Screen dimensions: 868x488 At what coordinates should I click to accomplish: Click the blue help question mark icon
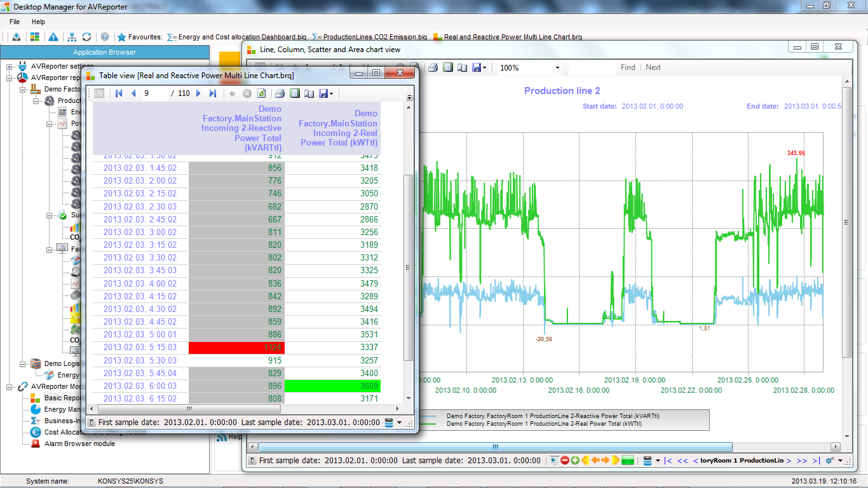(x=105, y=37)
